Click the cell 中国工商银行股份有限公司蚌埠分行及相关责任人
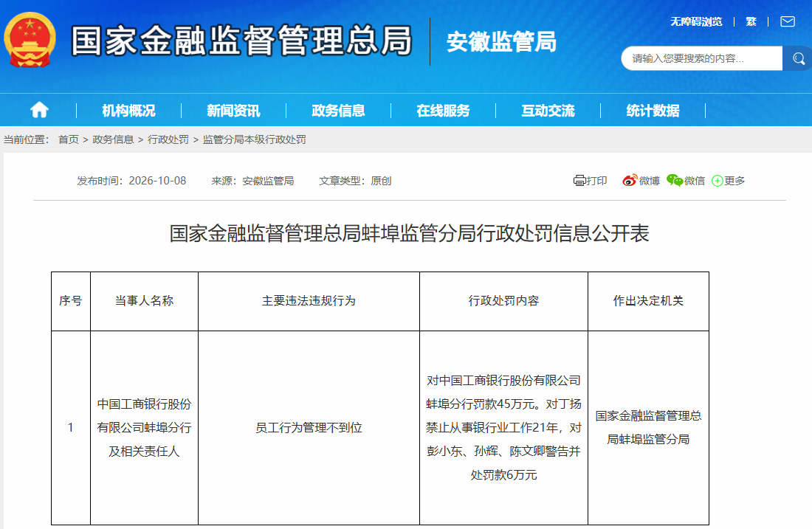The image size is (812, 529). [144, 427]
